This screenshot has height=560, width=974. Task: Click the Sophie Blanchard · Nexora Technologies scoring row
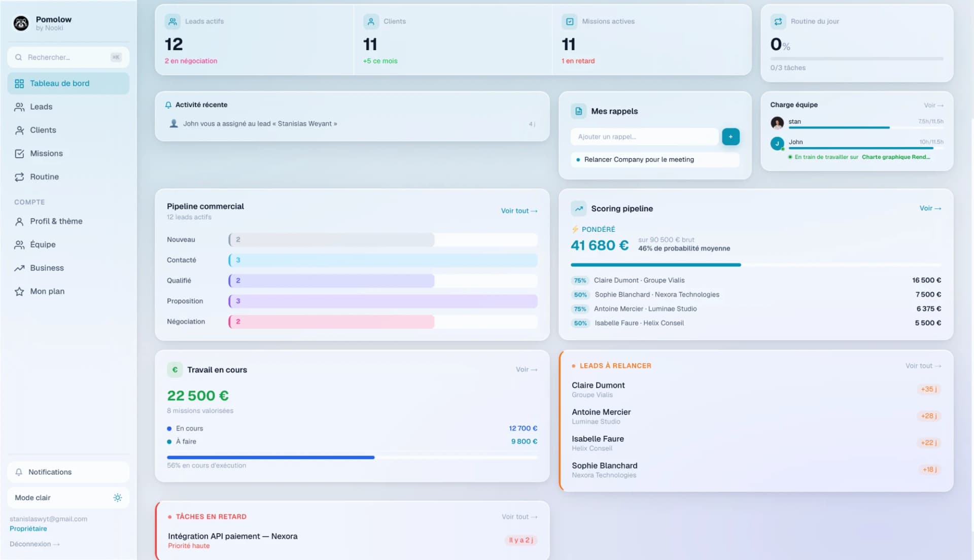(x=756, y=295)
